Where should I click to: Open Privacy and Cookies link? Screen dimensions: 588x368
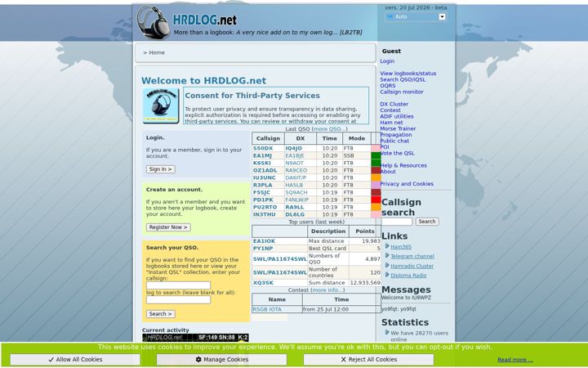pos(407,184)
